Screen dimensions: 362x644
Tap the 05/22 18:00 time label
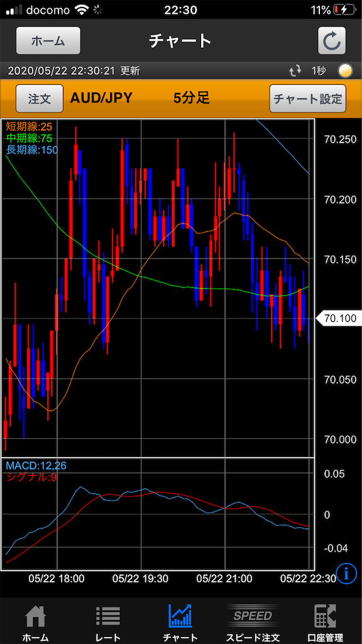(56, 579)
